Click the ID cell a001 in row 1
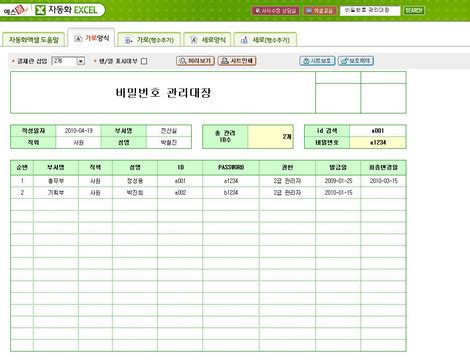 pyautogui.click(x=180, y=181)
